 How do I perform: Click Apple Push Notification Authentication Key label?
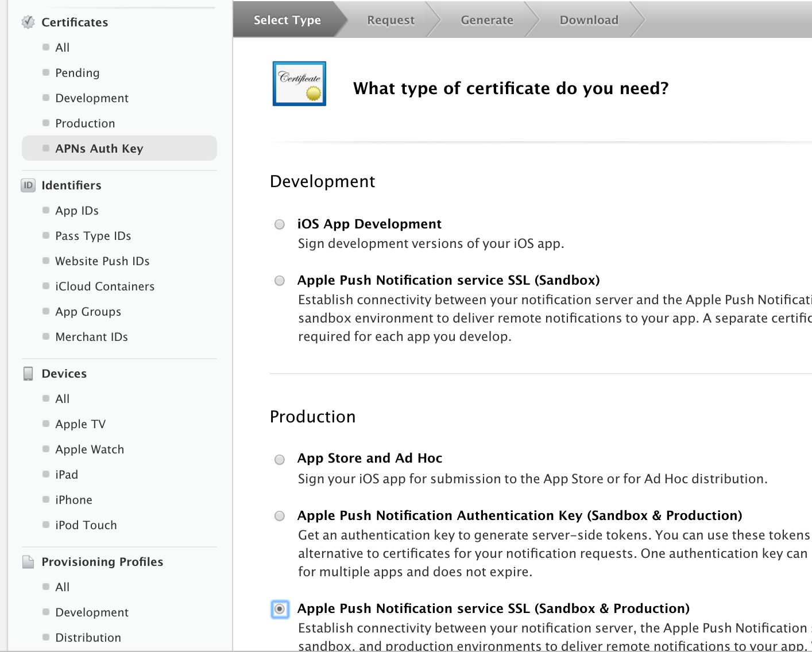click(520, 515)
